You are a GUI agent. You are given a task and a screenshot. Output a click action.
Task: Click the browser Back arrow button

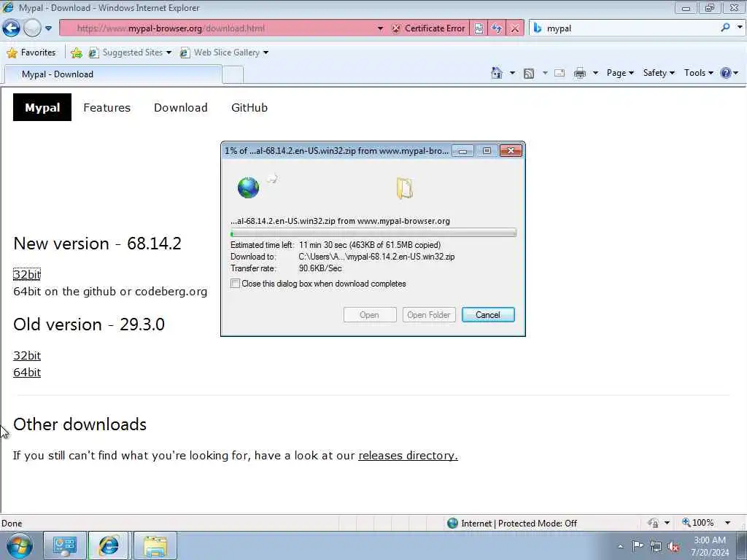[11, 28]
